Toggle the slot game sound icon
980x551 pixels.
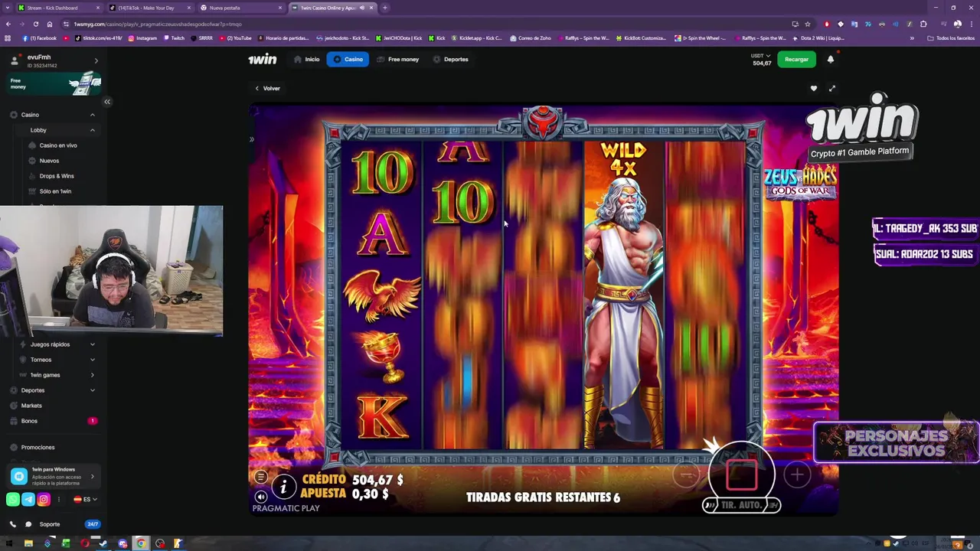261,497
